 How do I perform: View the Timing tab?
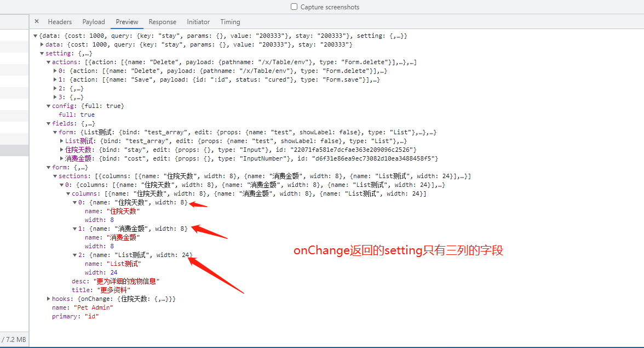tap(229, 21)
